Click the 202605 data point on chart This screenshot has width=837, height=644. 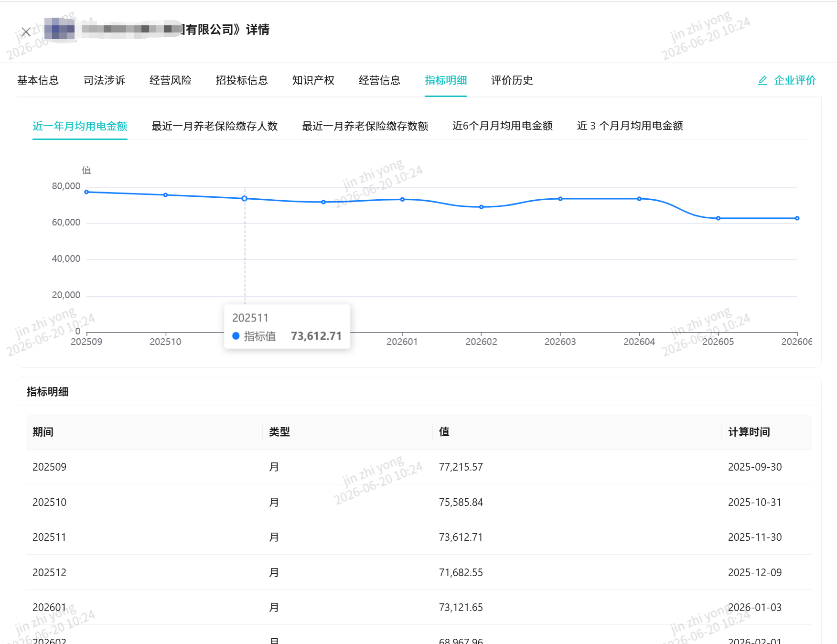click(718, 218)
